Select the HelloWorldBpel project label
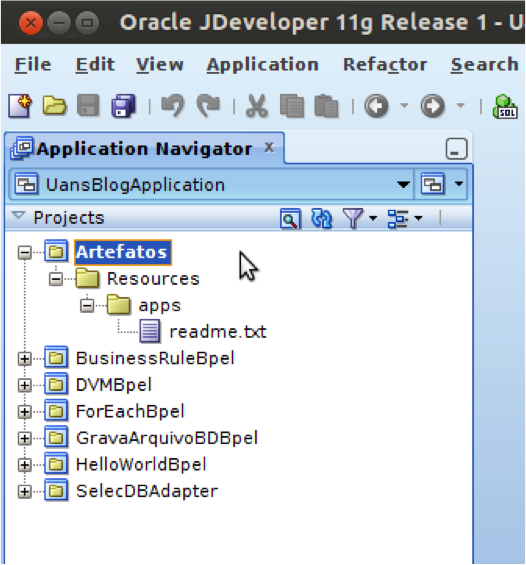The image size is (526, 565). coord(141,465)
